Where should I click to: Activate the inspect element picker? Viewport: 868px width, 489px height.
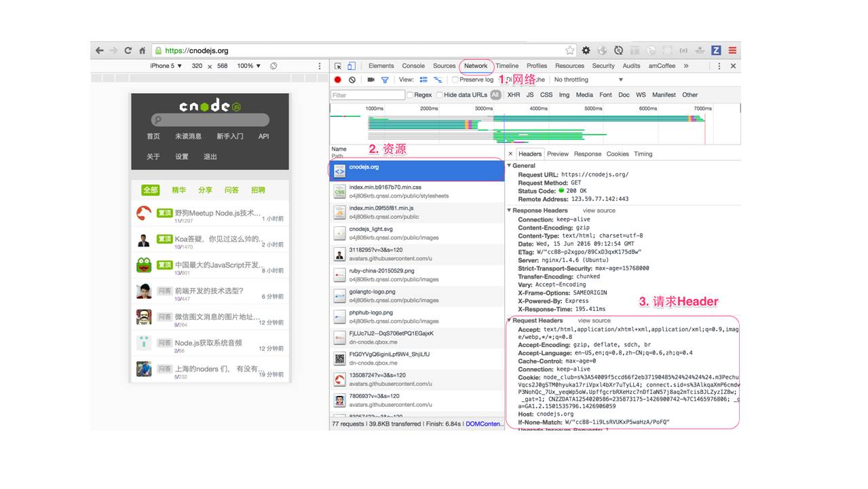tap(338, 66)
